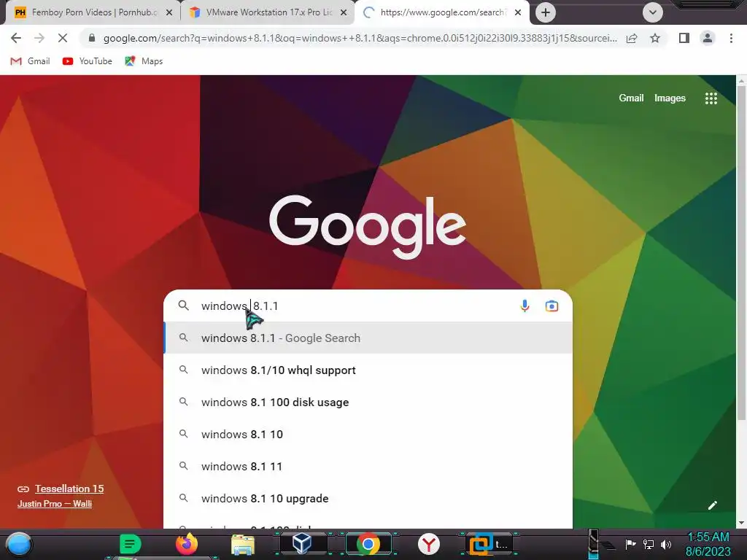The height and width of the screenshot is (560, 747).
Task: Share this page using the share icon
Action: click(632, 38)
